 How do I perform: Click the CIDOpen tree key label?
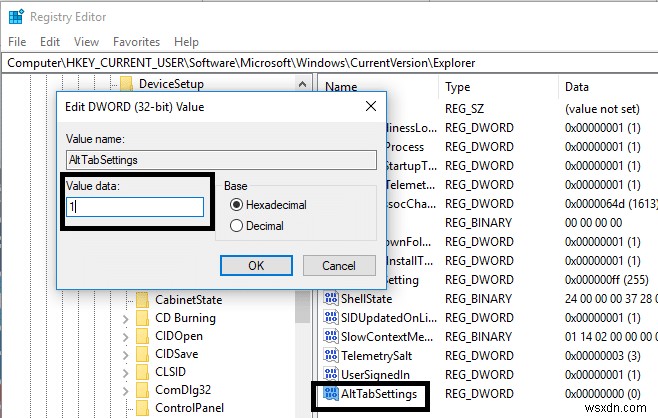click(179, 336)
